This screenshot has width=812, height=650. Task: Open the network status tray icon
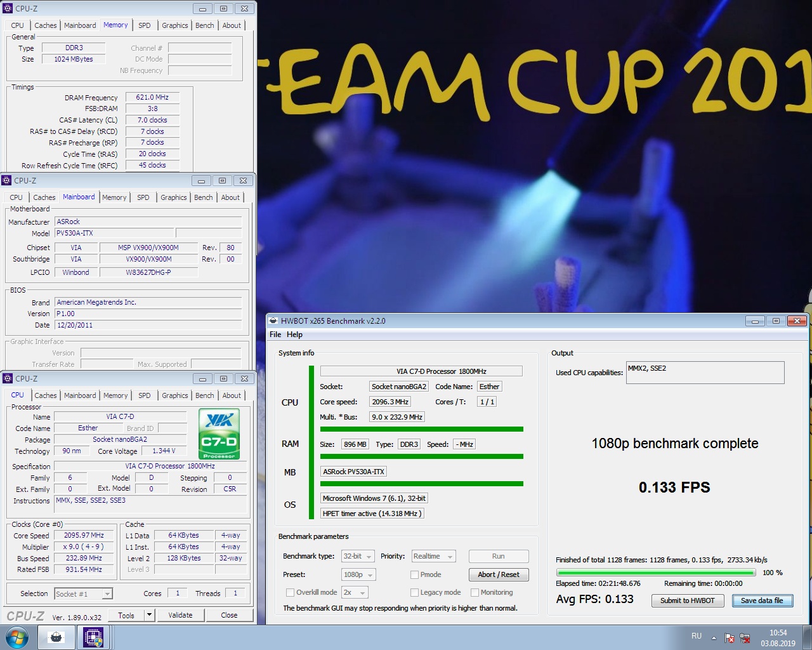pyautogui.click(x=745, y=638)
